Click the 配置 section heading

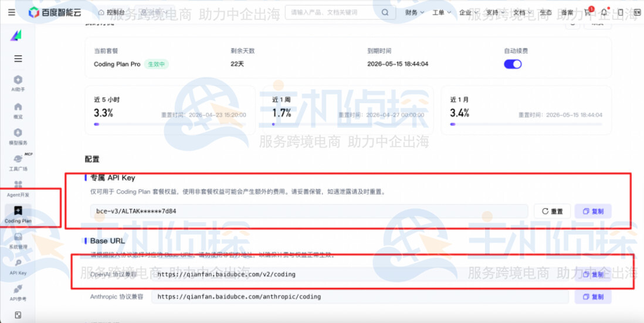(92, 159)
